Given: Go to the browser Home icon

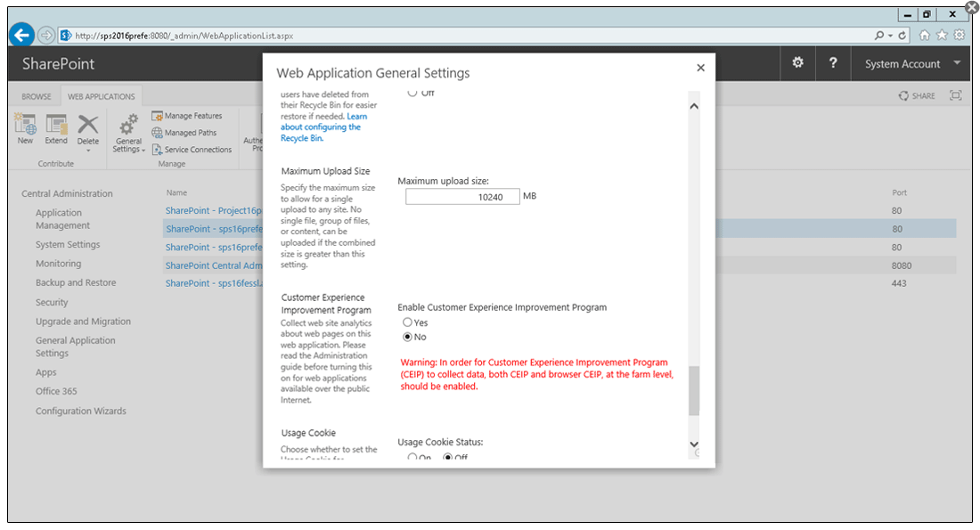Looking at the screenshot, I should point(925,35).
